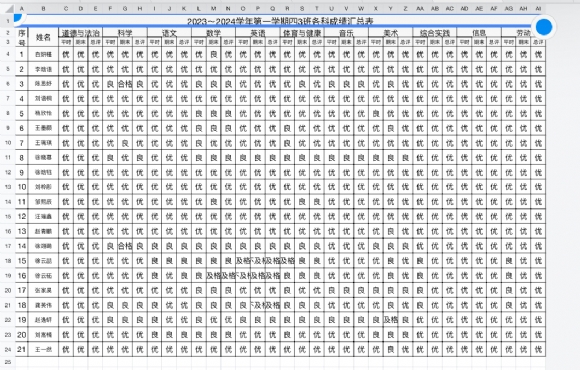Image resolution: width=580 pixels, height=370 pixels.
Task: Select row header 24
Action: pos(8,349)
